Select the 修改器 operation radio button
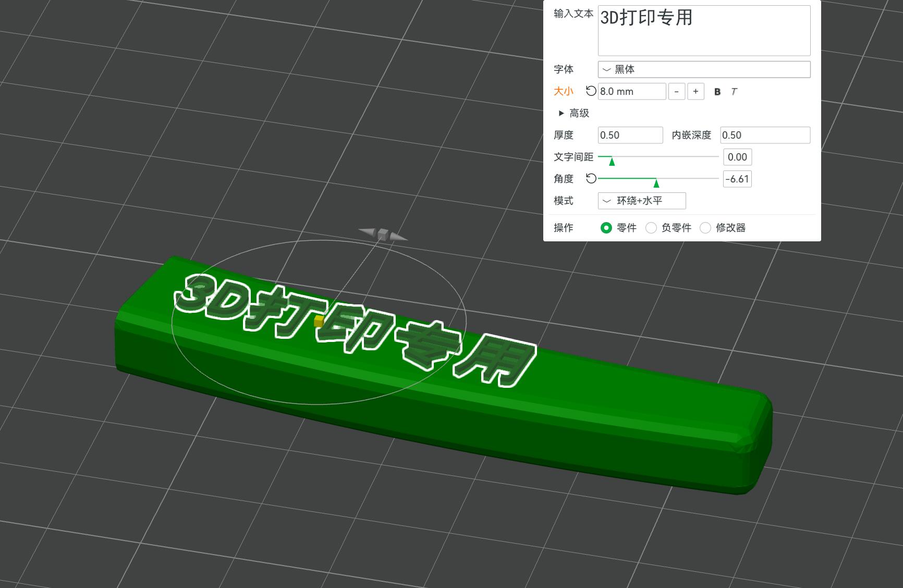Viewport: 903px width, 588px height. click(705, 228)
